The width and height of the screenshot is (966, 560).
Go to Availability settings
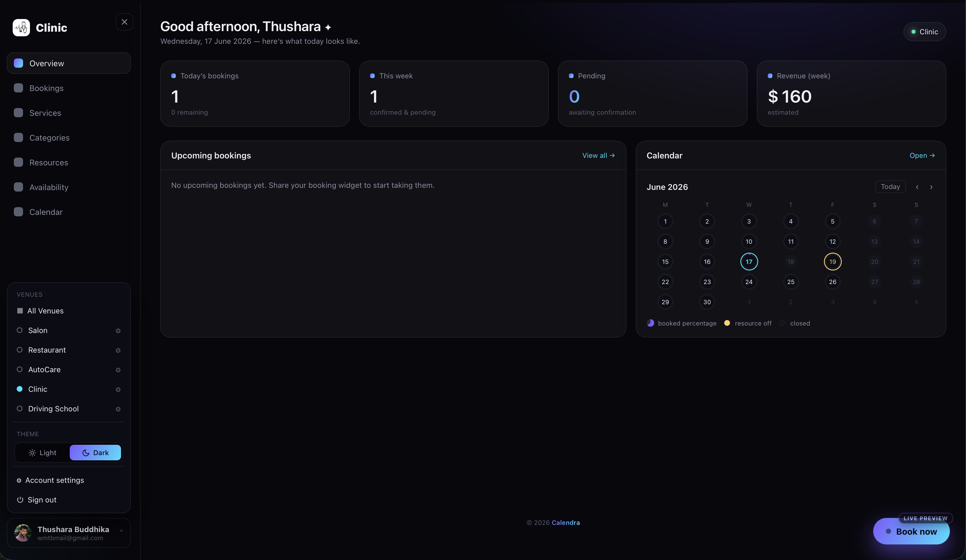click(69, 187)
